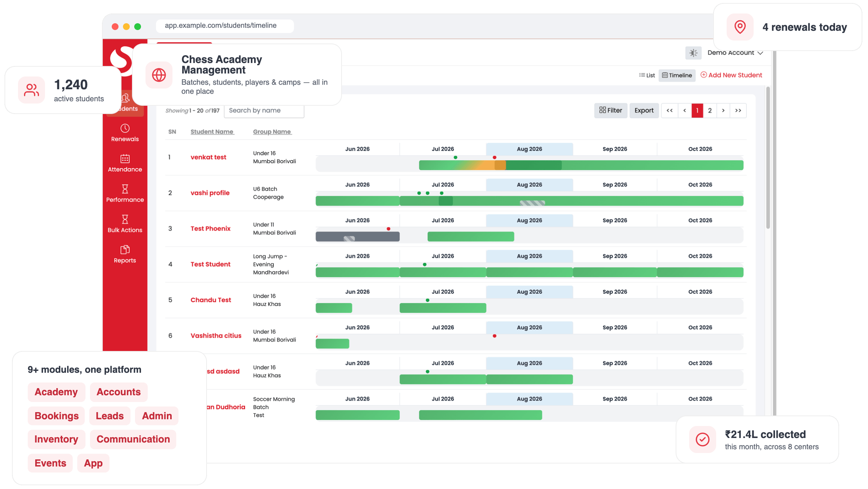Go to next page arrow
Screen dimensions: 868x489
tap(723, 111)
